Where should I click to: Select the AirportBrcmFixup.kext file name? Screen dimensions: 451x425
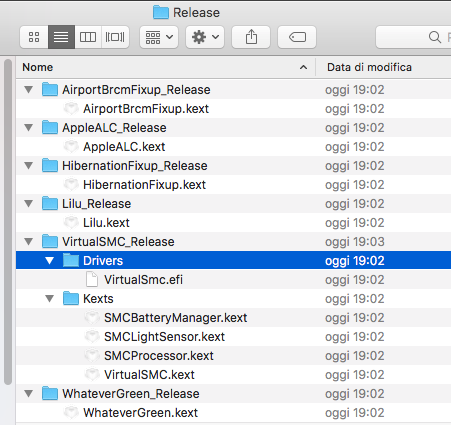tap(146, 109)
